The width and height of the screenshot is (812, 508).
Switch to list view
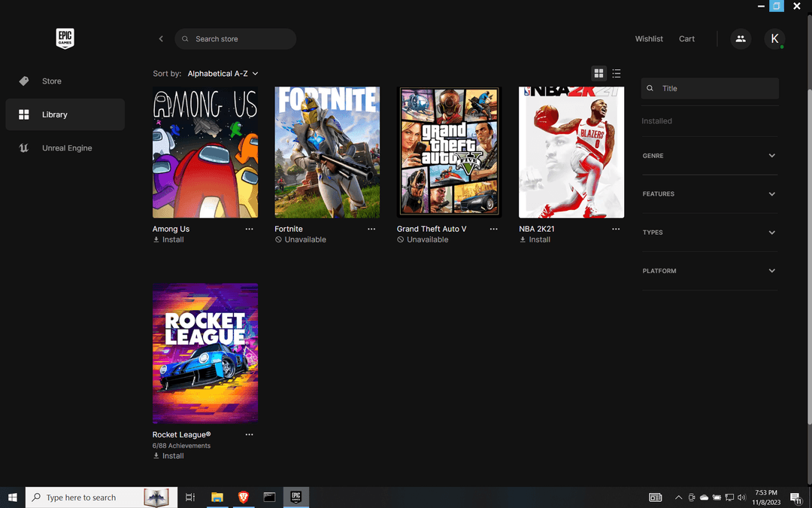pos(617,74)
